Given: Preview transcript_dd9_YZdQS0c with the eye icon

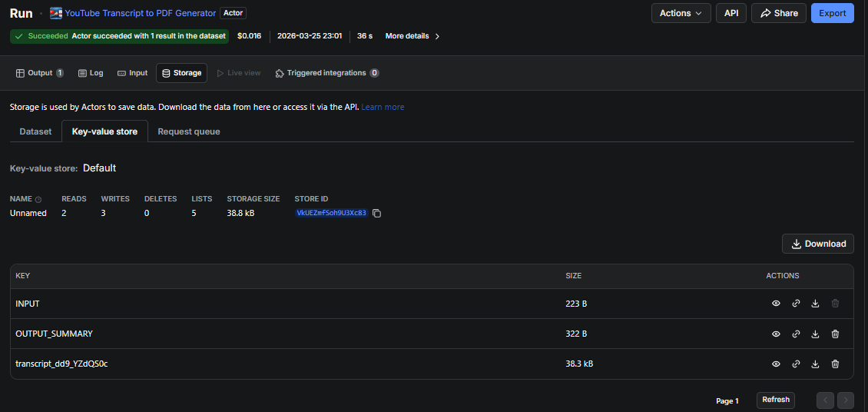Looking at the screenshot, I should (x=776, y=364).
